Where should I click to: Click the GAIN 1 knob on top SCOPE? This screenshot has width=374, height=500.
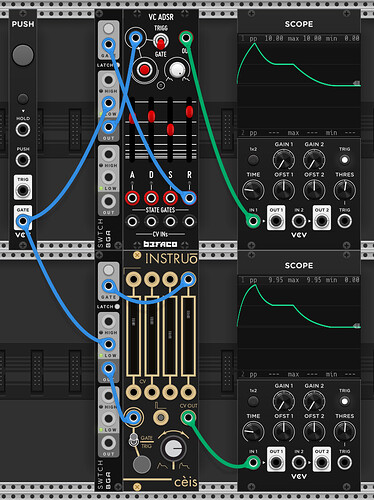click(284, 160)
